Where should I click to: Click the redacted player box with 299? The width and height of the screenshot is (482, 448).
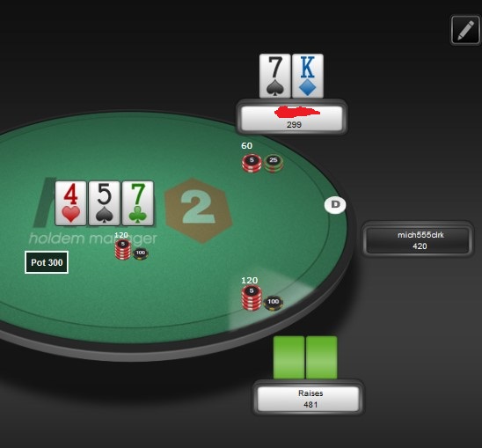click(292, 118)
